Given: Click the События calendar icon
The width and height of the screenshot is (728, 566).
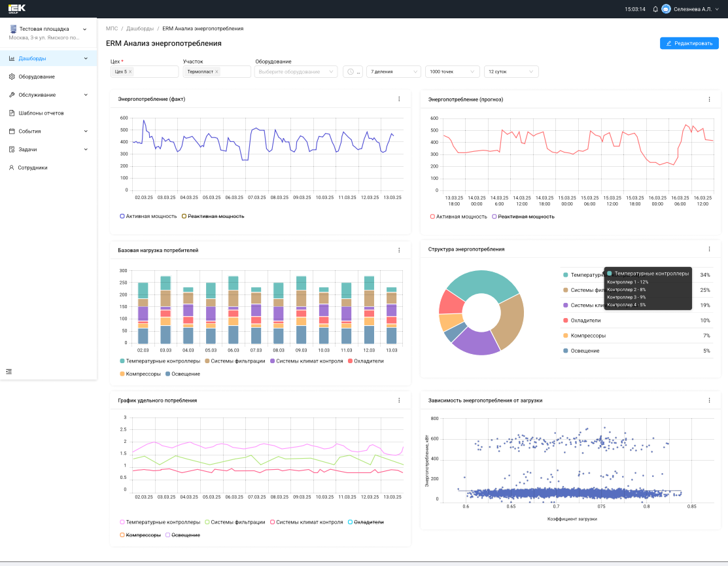Looking at the screenshot, I should click(12, 132).
